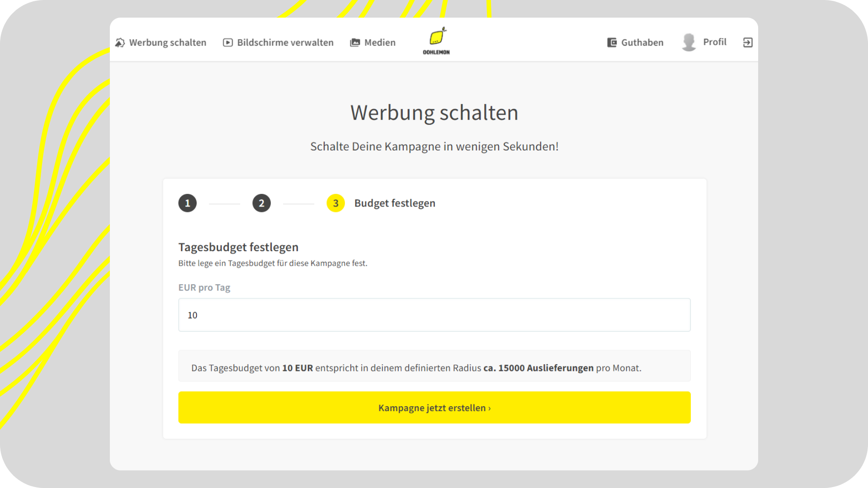The height and width of the screenshot is (488, 868).
Task: Navigate to Bildschirme verwalten
Action: click(285, 42)
